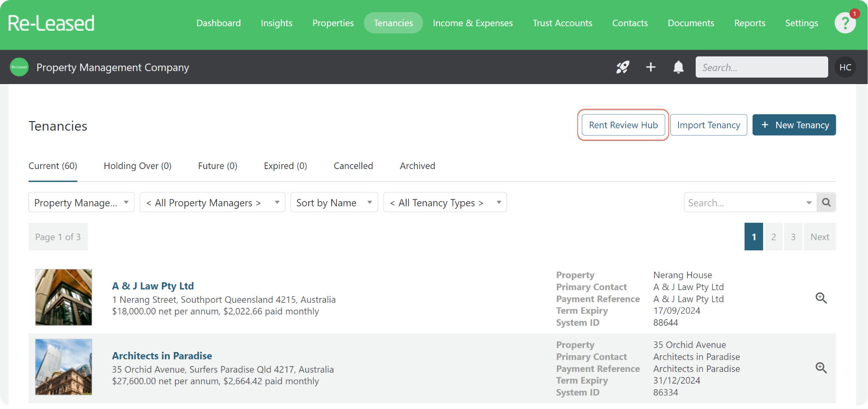Open Income & Expenses section
This screenshot has height=409, width=868.
coord(473,23)
